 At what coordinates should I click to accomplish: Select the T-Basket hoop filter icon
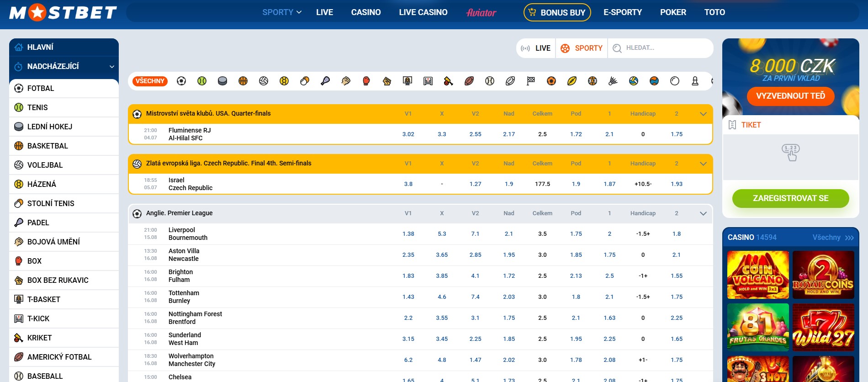pos(408,81)
